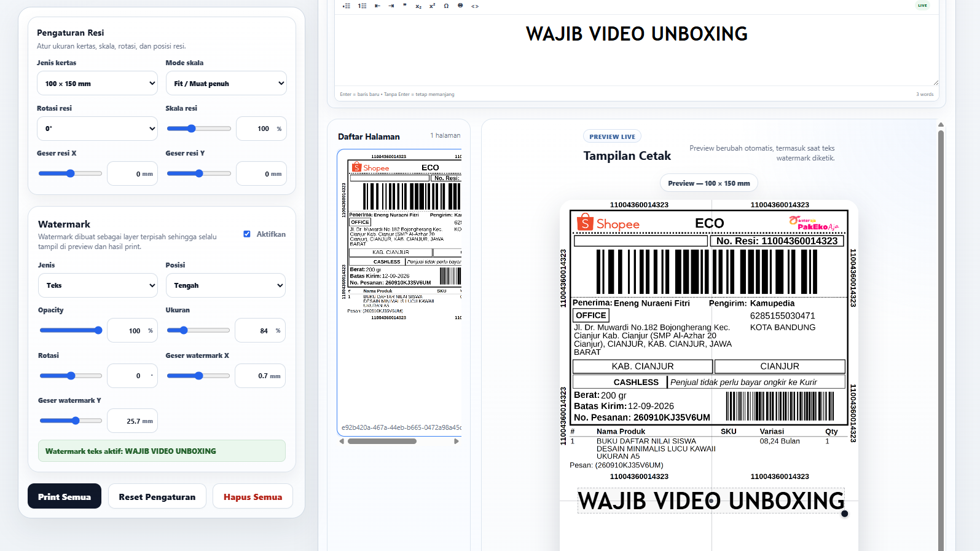Insert a bullet list in the editor
The height and width of the screenshot is (551, 980).
[347, 6]
